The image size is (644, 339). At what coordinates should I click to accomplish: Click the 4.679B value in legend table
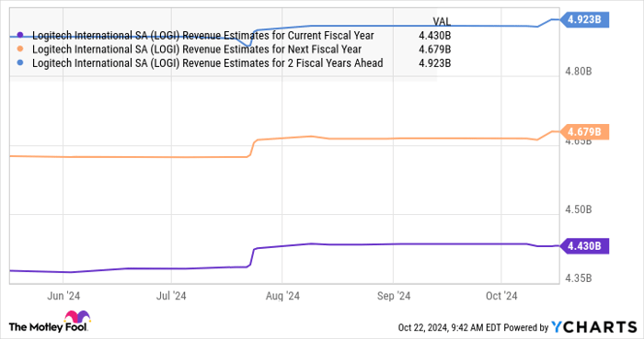pyautogui.click(x=434, y=50)
